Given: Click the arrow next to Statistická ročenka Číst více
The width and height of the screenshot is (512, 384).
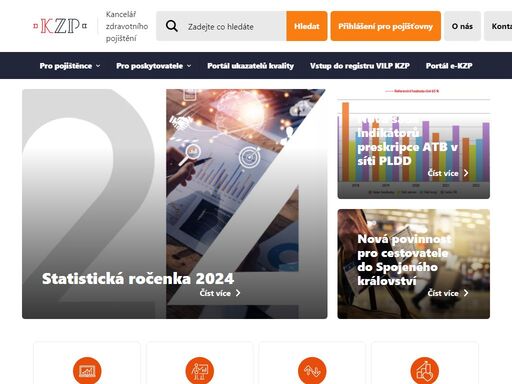Looking at the screenshot, I should (238, 293).
